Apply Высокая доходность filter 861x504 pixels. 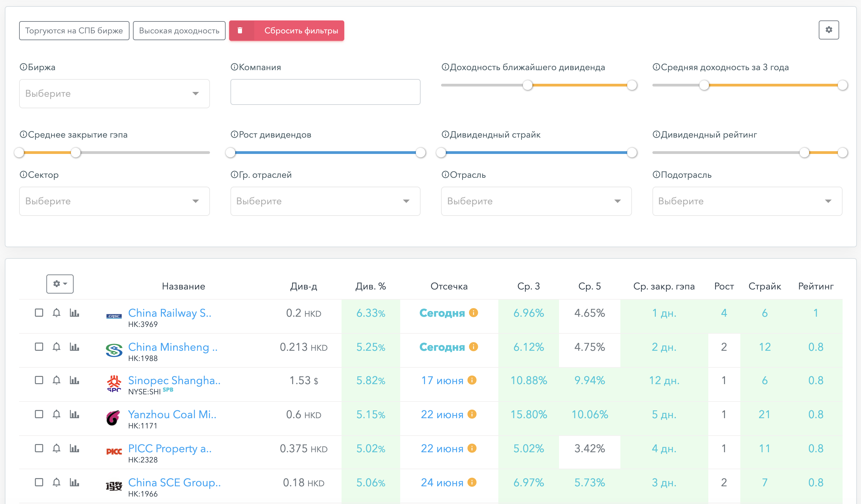(179, 31)
